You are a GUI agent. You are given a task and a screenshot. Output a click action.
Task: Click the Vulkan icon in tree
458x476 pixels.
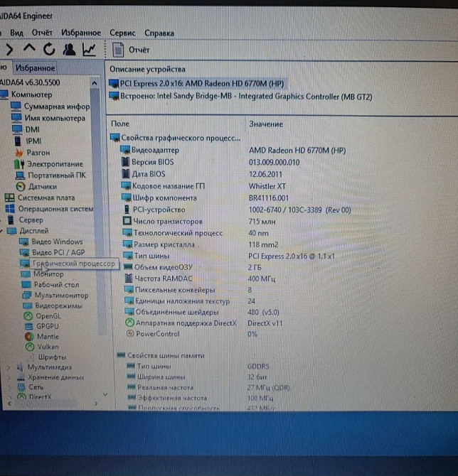30,347
